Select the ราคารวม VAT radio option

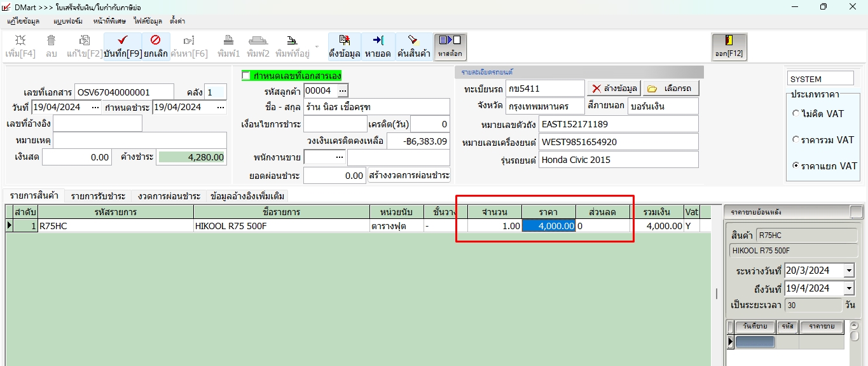point(796,139)
